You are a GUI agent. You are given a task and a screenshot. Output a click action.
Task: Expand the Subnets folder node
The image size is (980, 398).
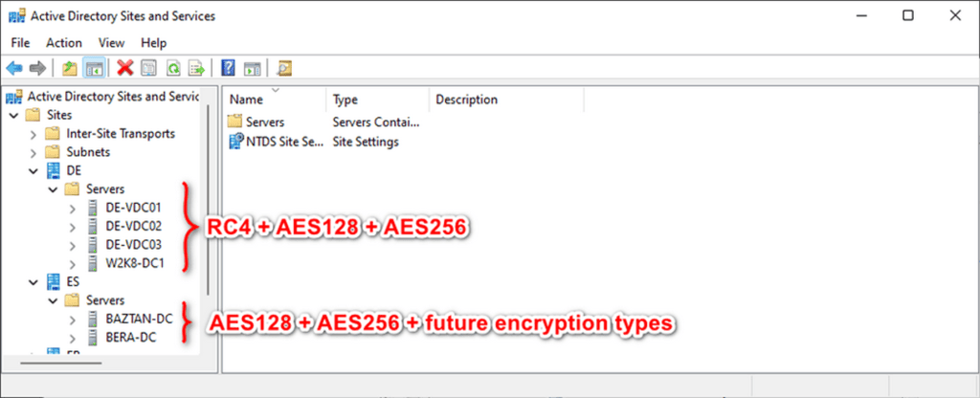pyautogui.click(x=34, y=152)
